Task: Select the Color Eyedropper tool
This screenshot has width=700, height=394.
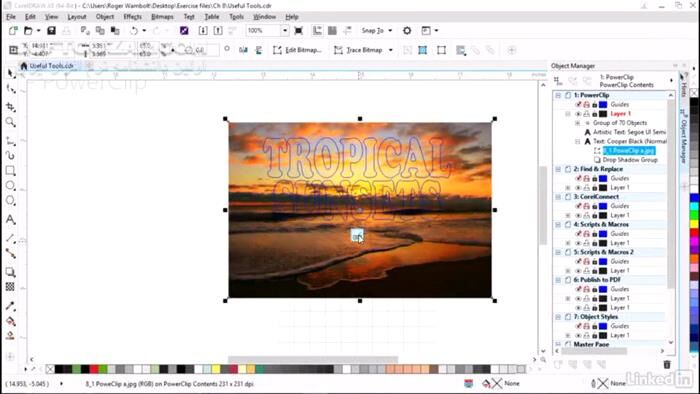Action: (11, 306)
